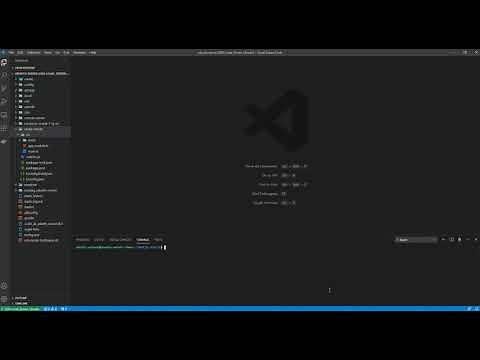480x360 pixels.
Task: Open the Accounts menu icon
Action: point(4,286)
